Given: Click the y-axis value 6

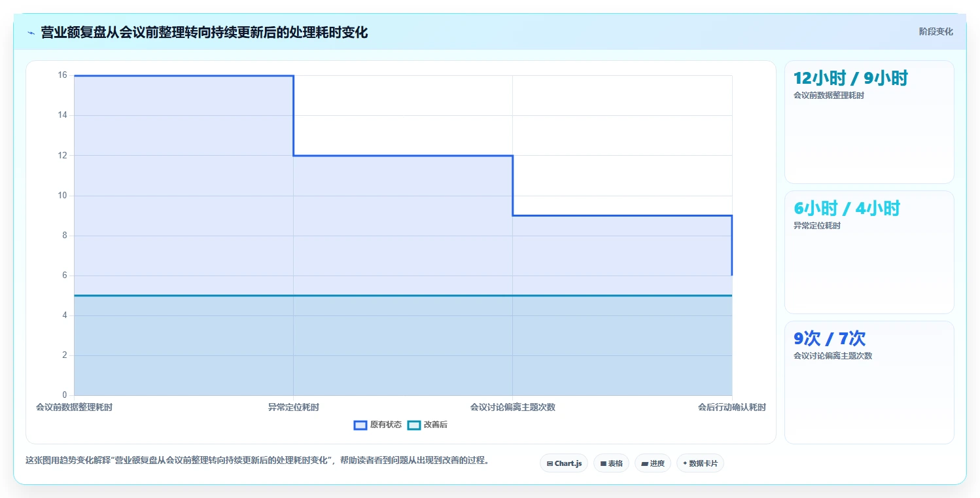Looking at the screenshot, I should [x=65, y=275].
